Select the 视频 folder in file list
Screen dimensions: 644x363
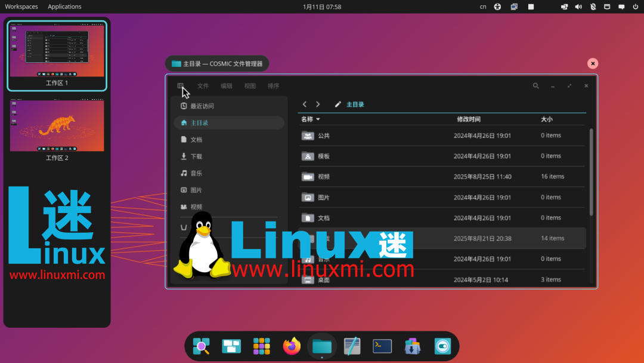click(x=442, y=176)
